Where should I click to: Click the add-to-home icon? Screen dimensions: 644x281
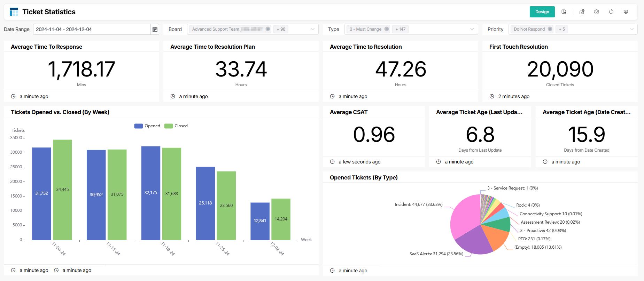click(x=582, y=12)
